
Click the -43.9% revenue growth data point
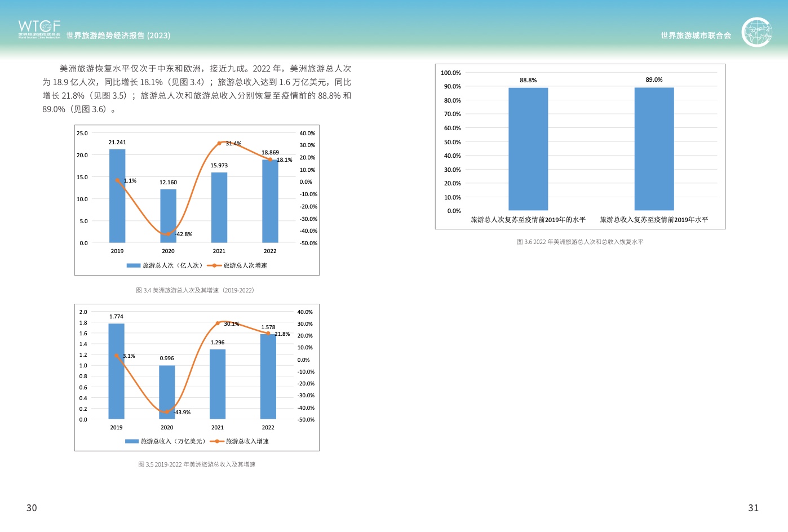click(167, 412)
